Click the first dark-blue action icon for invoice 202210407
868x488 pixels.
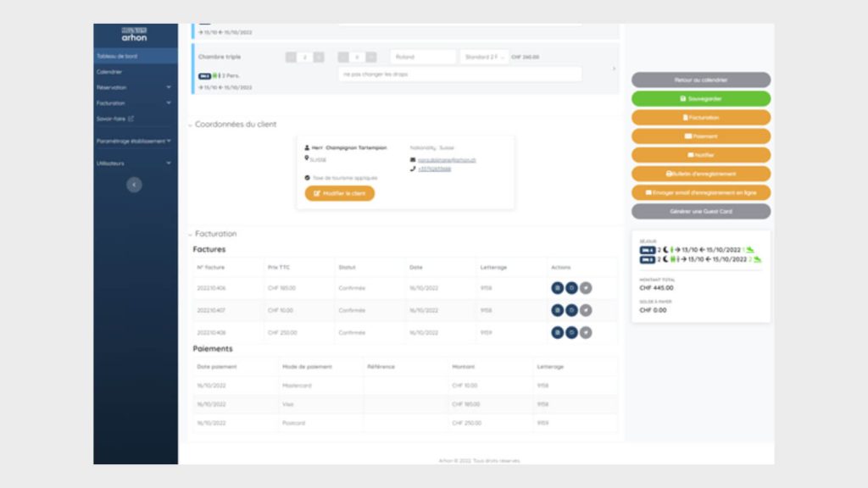(x=558, y=310)
